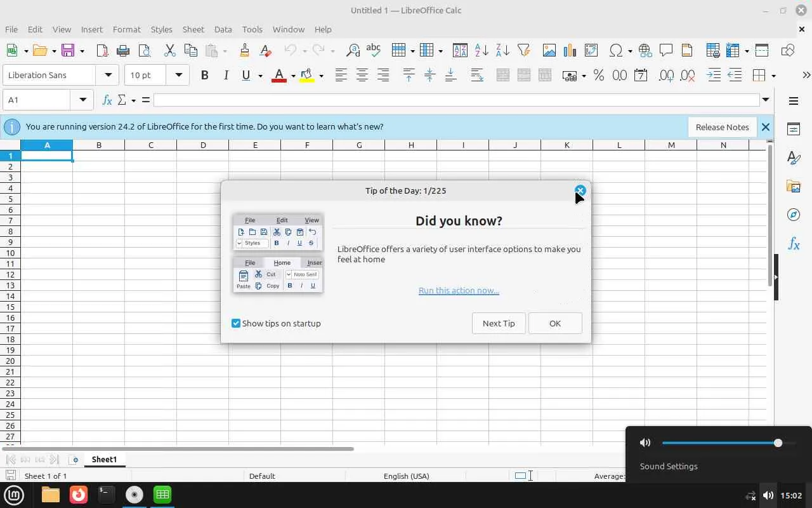The image size is (812, 508).
Task: Select the Sheet1 tab
Action: (x=104, y=459)
